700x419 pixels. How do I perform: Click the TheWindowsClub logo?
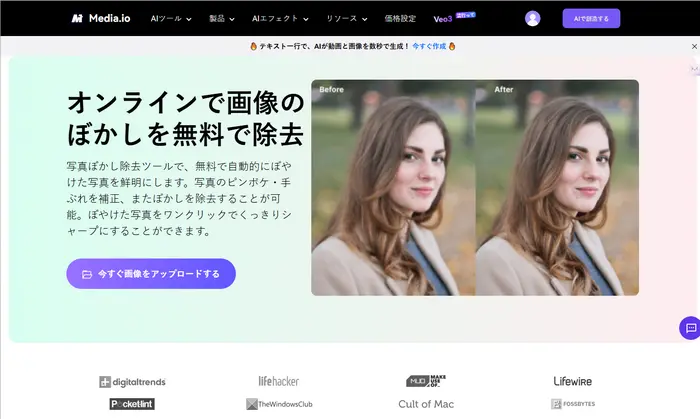pyautogui.click(x=279, y=404)
